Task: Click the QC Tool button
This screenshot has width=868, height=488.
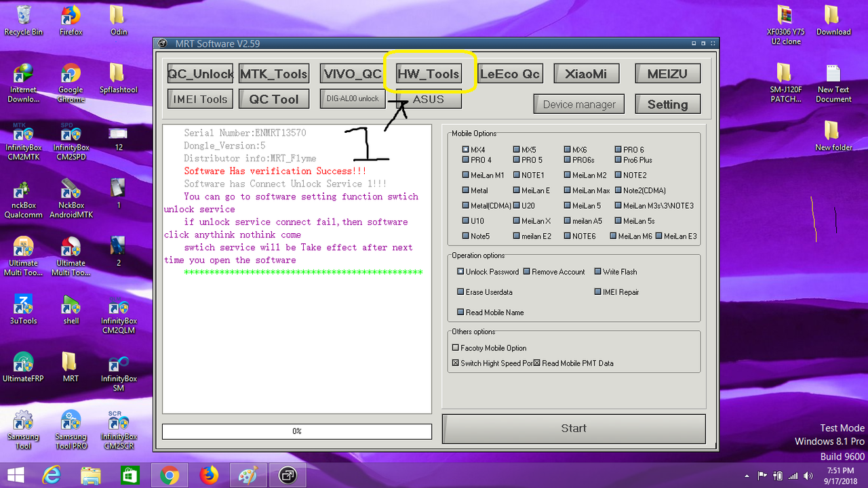Action: 274,99
